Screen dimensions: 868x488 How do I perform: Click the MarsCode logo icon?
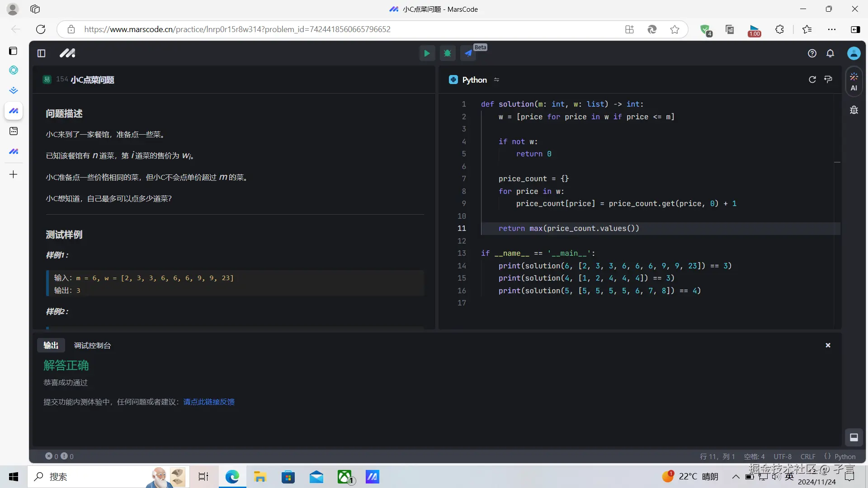click(67, 53)
